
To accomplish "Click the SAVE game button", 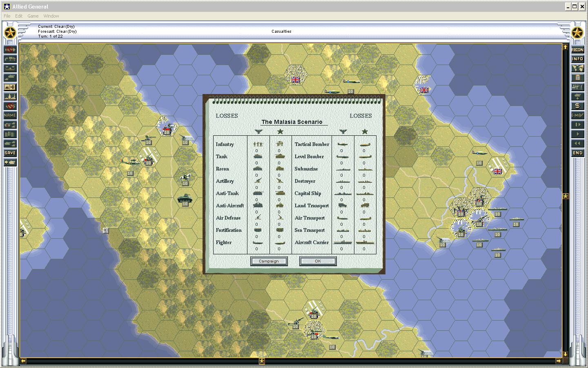I will pyautogui.click(x=10, y=153).
